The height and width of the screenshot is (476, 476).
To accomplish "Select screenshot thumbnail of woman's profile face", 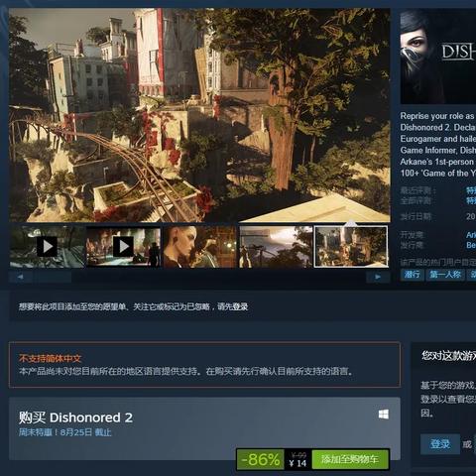I will (199, 247).
